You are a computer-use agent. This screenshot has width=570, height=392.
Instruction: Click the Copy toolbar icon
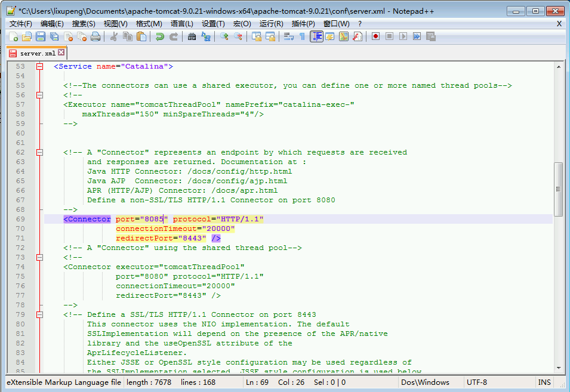128,36
